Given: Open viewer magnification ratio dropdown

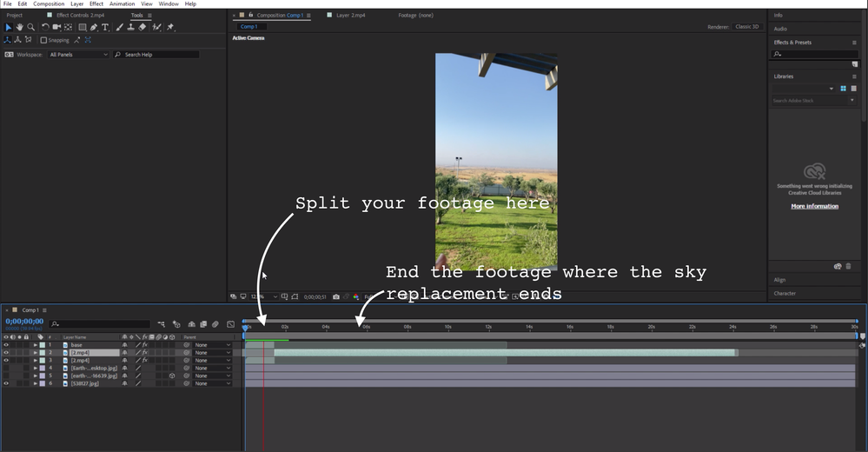Looking at the screenshot, I should [x=264, y=297].
